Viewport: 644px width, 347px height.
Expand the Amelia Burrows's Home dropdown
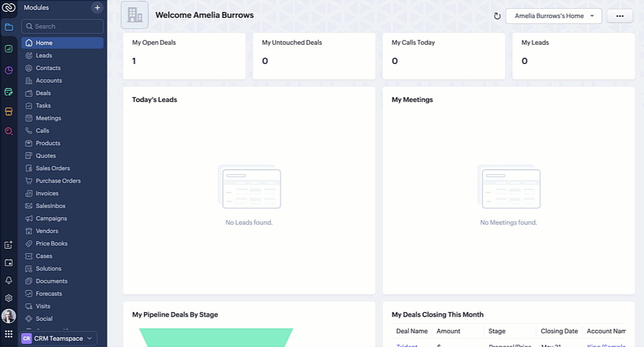click(554, 16)
